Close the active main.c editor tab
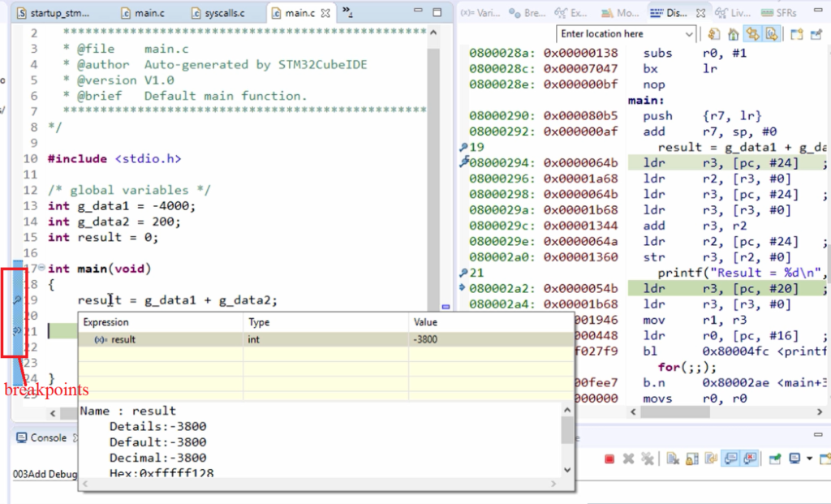The image size is (831, 504). click(325, 13)
